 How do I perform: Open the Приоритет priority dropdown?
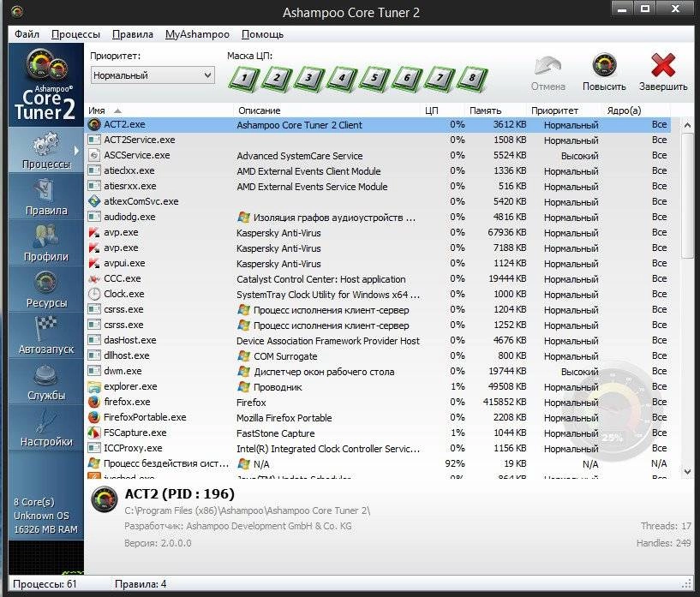click(153, 75)
